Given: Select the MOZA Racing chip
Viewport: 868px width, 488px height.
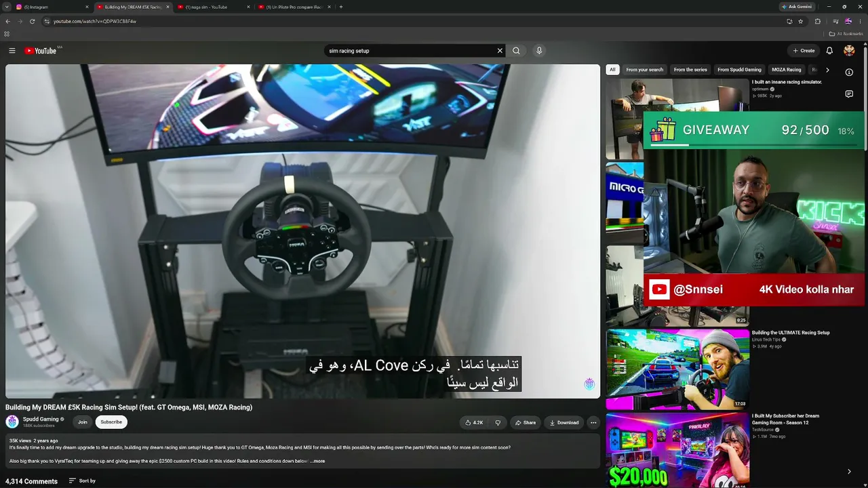Looking at the screenshot, I should 787,70.
